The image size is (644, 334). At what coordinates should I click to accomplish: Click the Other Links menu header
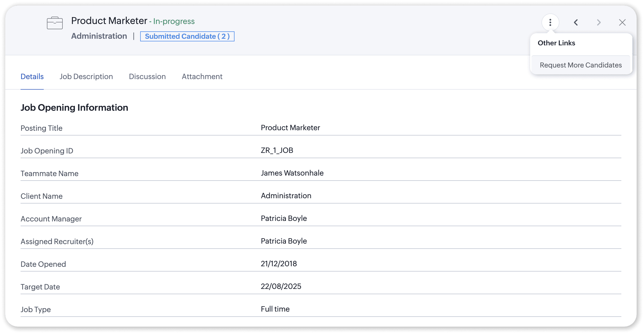pyautogui.click(x=556, y=43)
